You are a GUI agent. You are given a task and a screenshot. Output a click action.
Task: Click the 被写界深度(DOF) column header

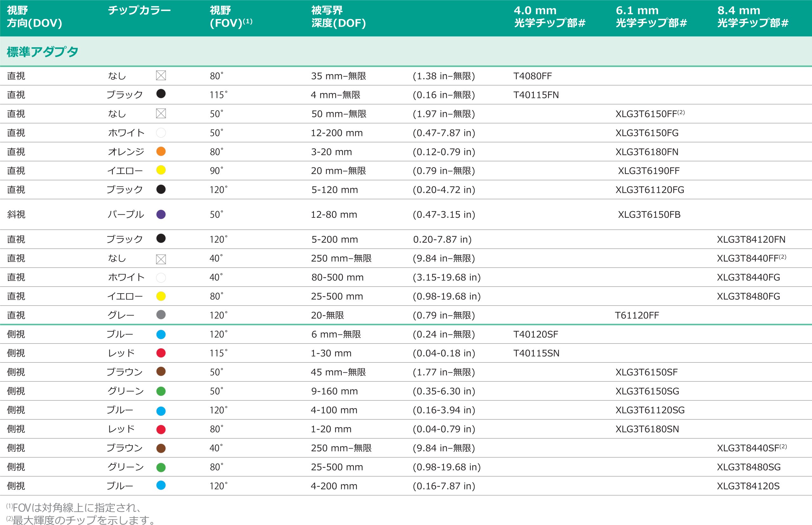[338, 17]
